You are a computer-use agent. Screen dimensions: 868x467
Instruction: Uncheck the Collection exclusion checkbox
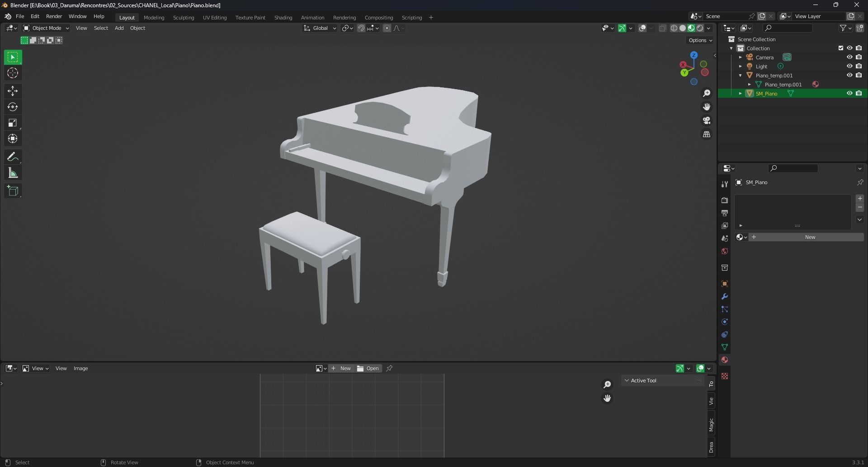pos(840,48)
